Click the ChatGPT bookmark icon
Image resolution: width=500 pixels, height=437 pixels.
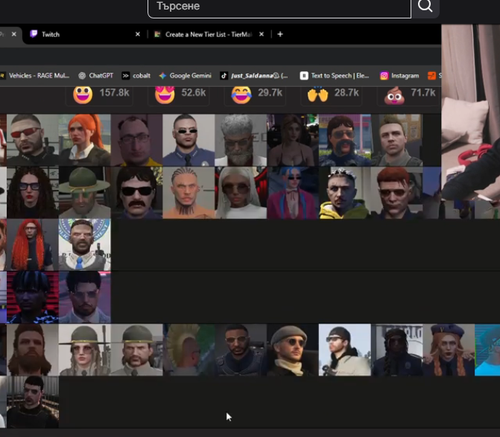[82, 76]
